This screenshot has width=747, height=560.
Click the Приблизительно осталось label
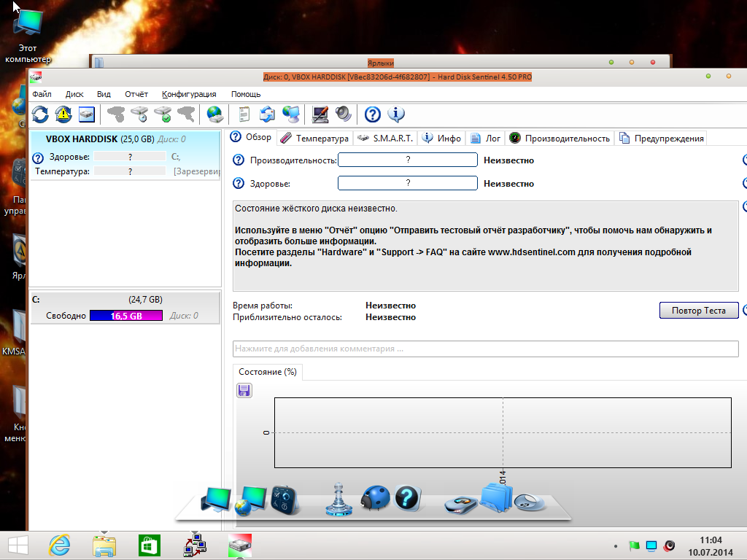[287, 317]
